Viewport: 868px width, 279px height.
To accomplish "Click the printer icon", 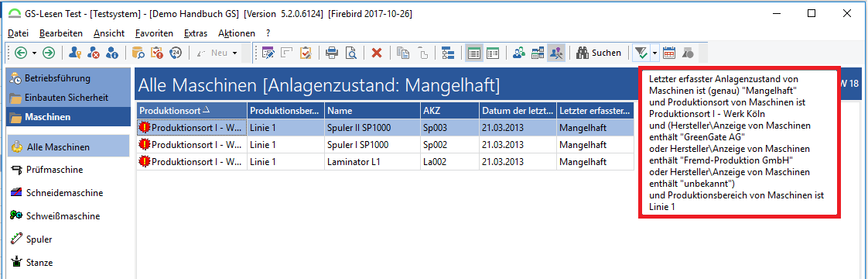I will click(332, 53).
